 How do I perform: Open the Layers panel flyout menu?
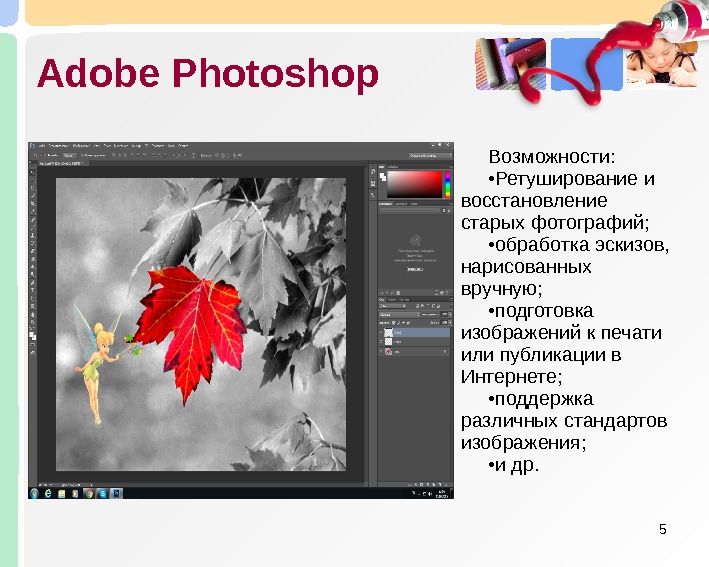(452, 300)
